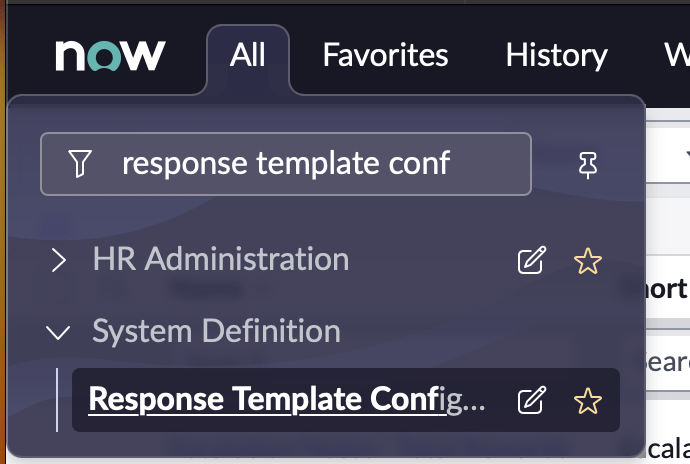Click the ServiceNow "now" logo

[110, 55]
